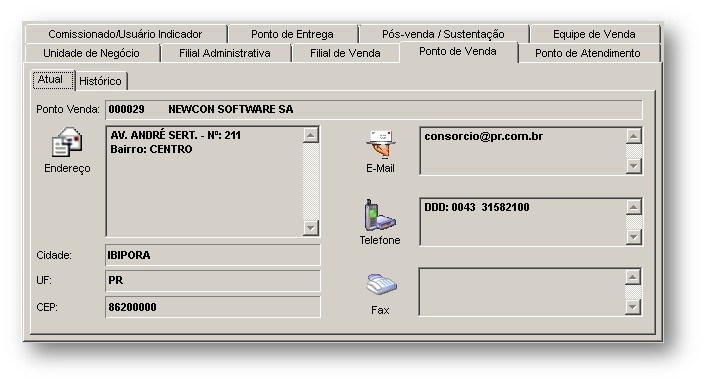Switch to the Histórico sub-tab
The height and width of the screenshot is (385, 706).
pos(100,81)
